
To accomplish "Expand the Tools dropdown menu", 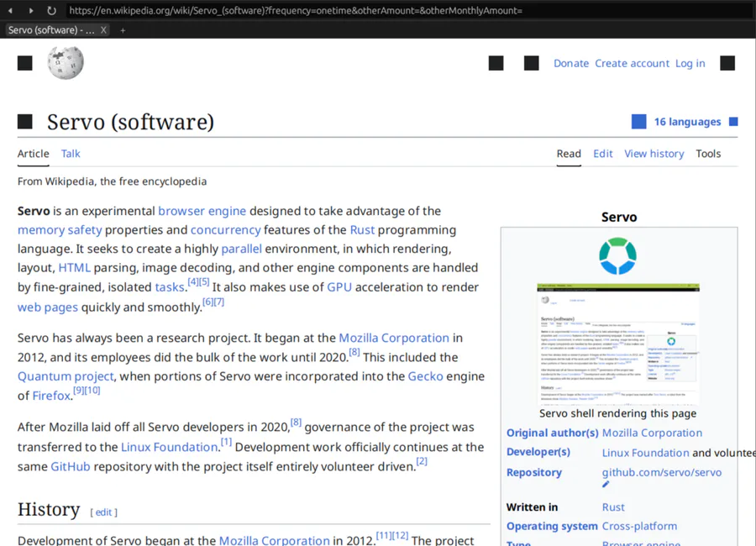I will click(x=708, y=154).
